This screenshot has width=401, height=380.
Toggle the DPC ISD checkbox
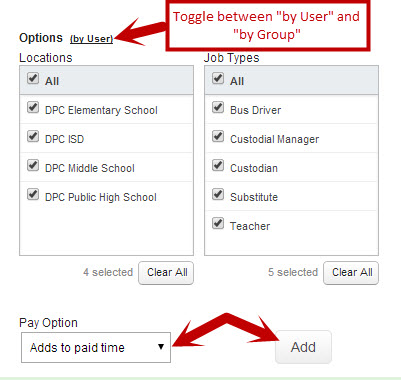pos(33,136)
